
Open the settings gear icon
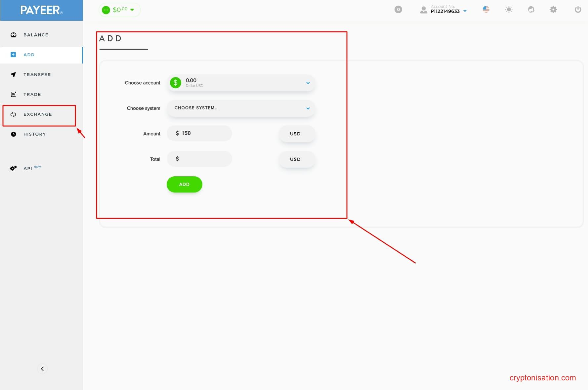point(553,10)
